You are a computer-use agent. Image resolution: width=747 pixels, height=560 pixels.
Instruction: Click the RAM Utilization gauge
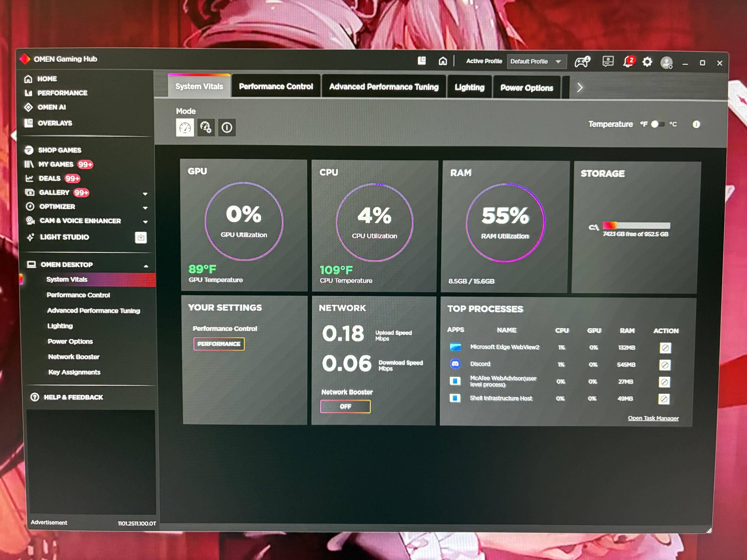pyautogui.click(x=505, y=223)
